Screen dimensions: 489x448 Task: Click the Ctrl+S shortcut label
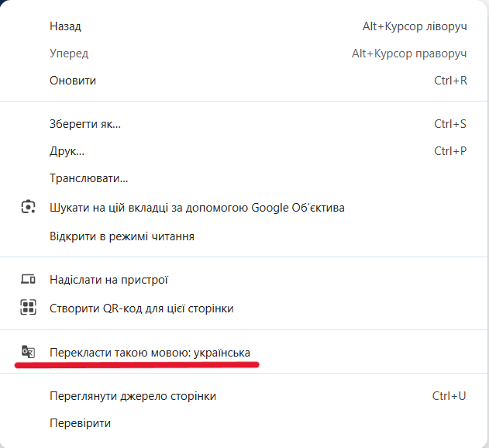[450, 124]
